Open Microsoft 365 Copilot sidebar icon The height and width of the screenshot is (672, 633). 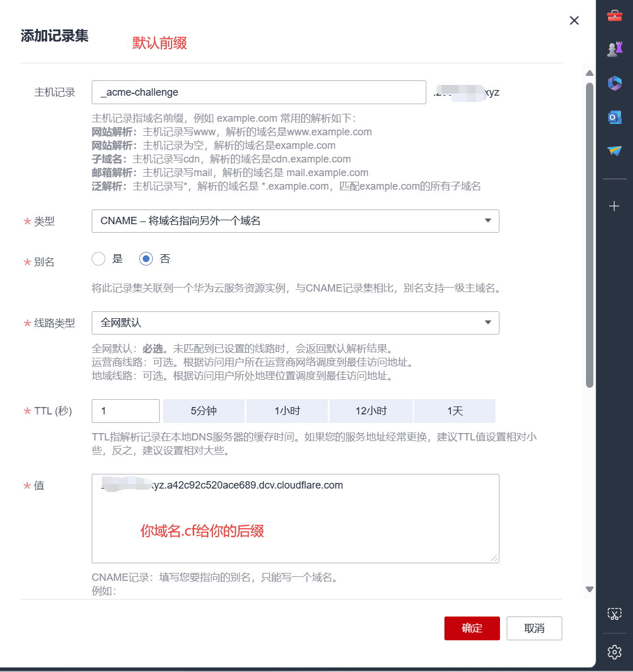(614, 83)
